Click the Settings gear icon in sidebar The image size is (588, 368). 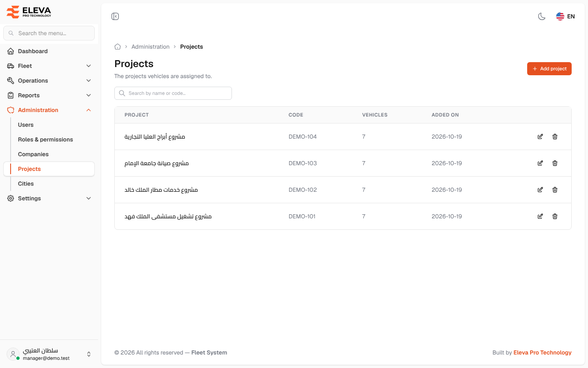[11, 198]
